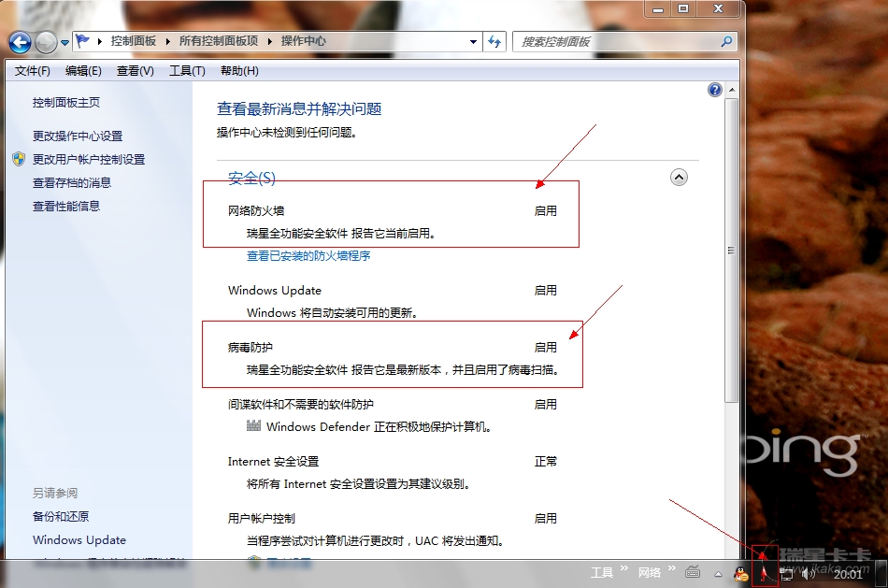Expand the chevron next to taskbar 工具
Viewport: 888px width, 588px height.
coord(624,568)
